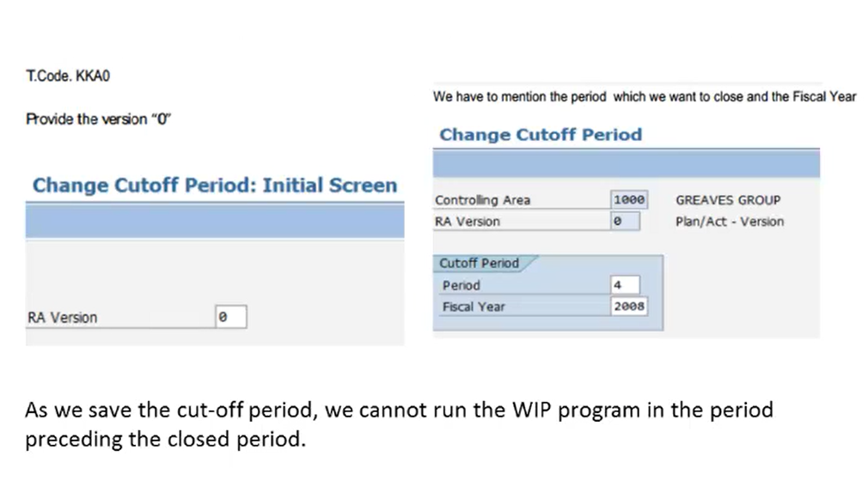Click the 'Change Cutoff Period: Initial Screen' title
The height and width of the screenshot is (493, 868).
[x=215, y=185]
